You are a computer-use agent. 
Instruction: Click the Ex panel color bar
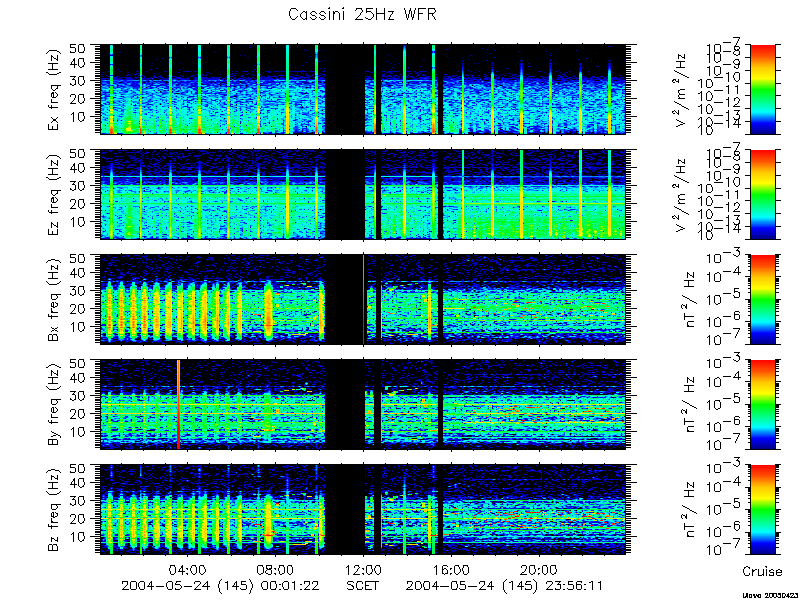(762, 89)
